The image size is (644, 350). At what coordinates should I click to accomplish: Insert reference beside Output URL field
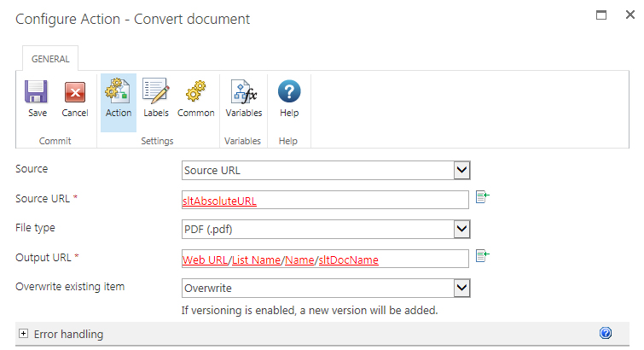482,256
